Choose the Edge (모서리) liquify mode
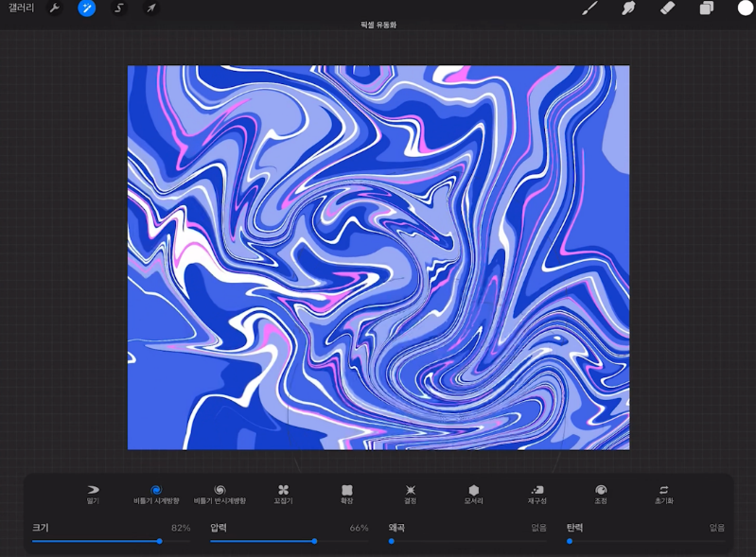This screenshot has height=557, width=756. point(473,494)
